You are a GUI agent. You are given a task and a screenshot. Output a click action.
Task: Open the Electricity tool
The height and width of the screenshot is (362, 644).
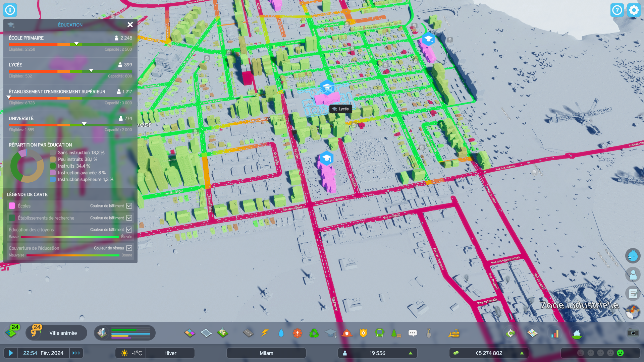(x=265, y=333)
